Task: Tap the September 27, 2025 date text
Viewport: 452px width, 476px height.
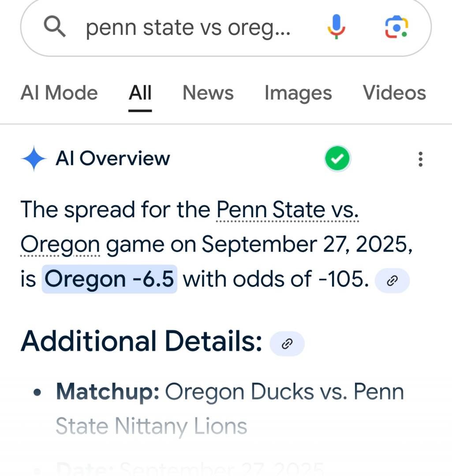Action: pyautogui.click(x=307, y=245)
